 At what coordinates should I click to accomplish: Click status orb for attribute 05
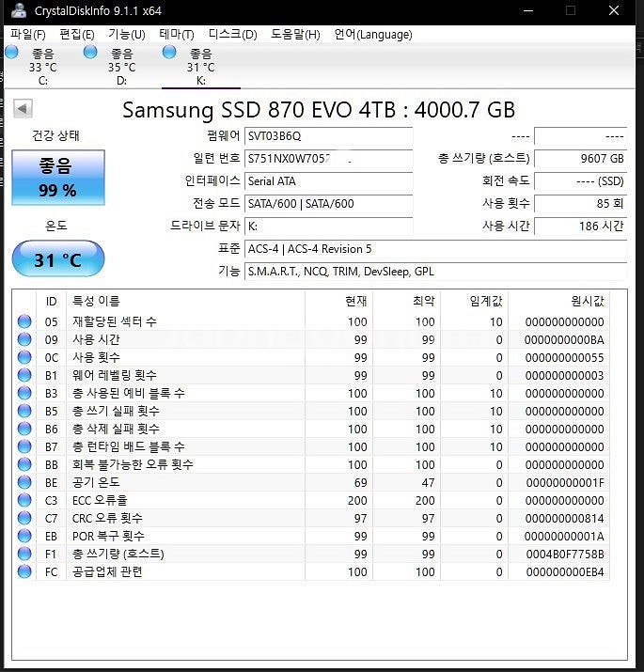coord(24,321)
